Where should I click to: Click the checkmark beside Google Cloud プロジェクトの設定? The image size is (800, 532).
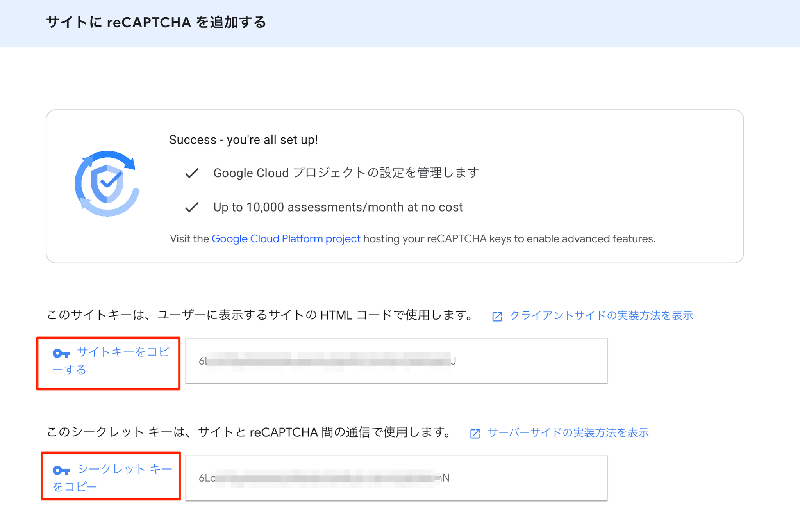(x=192, y=173)
